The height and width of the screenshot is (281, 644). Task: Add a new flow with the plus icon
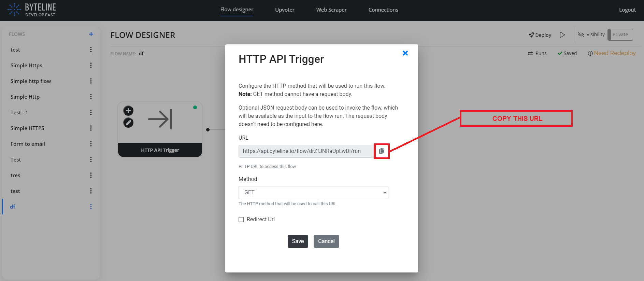point(91,34)
